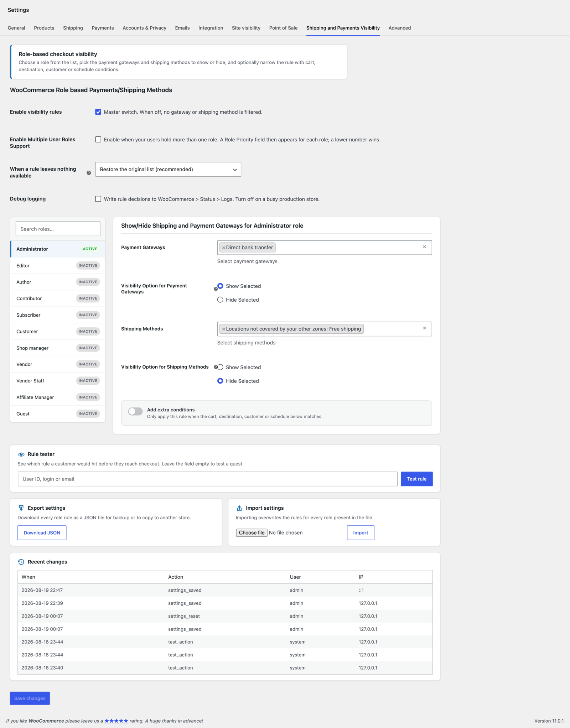Open the Point of Sale tab
This screenshot has width=570, height=728.
click(283, 28)
